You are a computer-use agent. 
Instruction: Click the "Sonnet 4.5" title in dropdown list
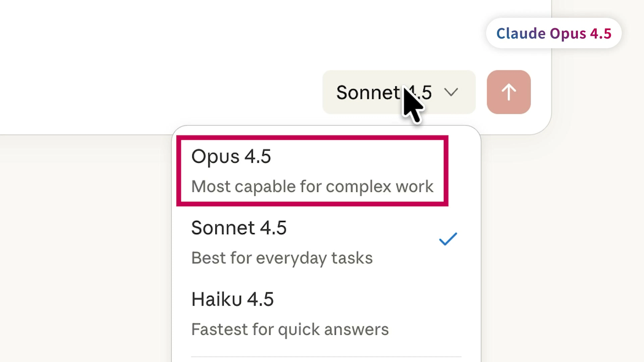coord(238,228)
